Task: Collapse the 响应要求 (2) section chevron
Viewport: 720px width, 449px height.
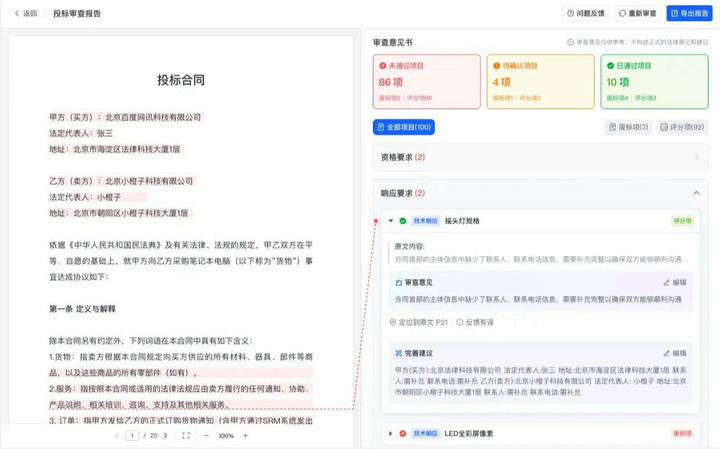Action: click(697, 193)
